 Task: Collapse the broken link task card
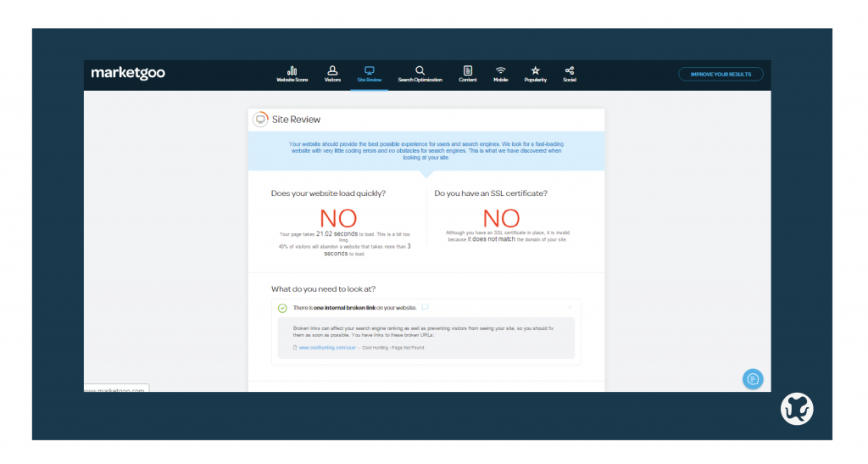570,307
